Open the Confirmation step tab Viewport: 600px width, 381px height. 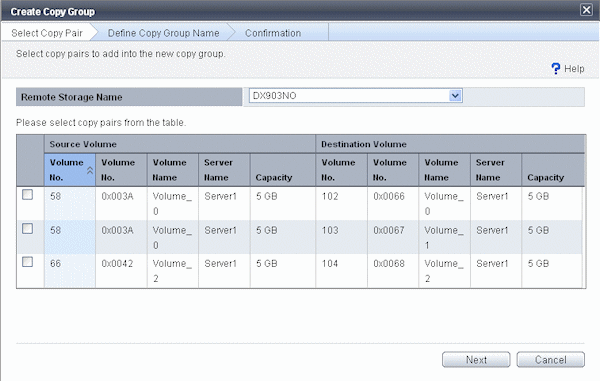273,33
